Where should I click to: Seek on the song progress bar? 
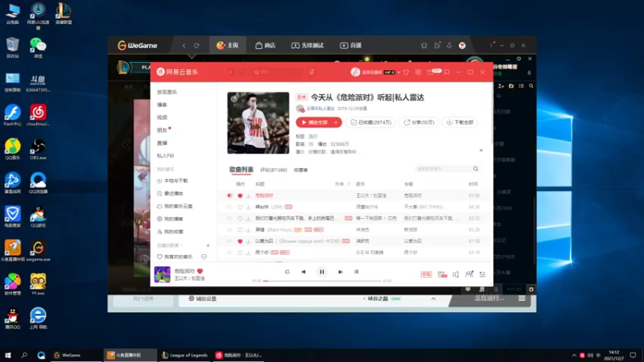click(x=322, y=281)
